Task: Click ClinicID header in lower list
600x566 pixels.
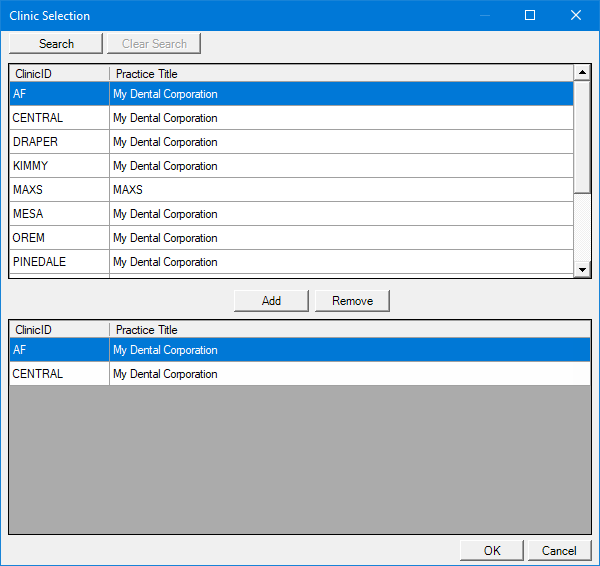Action: coord(59,329)
